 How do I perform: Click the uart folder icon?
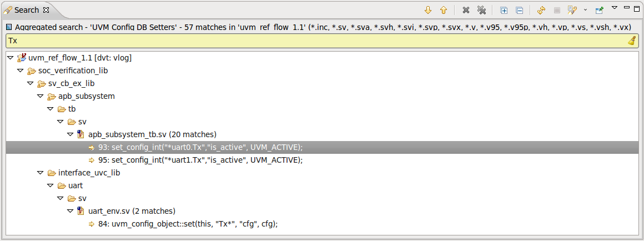point(62,185)
